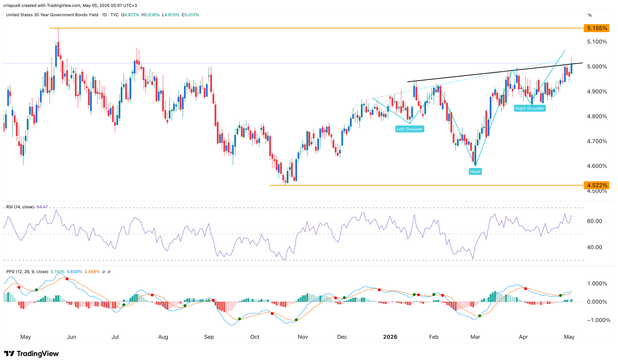Click the 5.100% price scale label

click(x=597, y=42)
